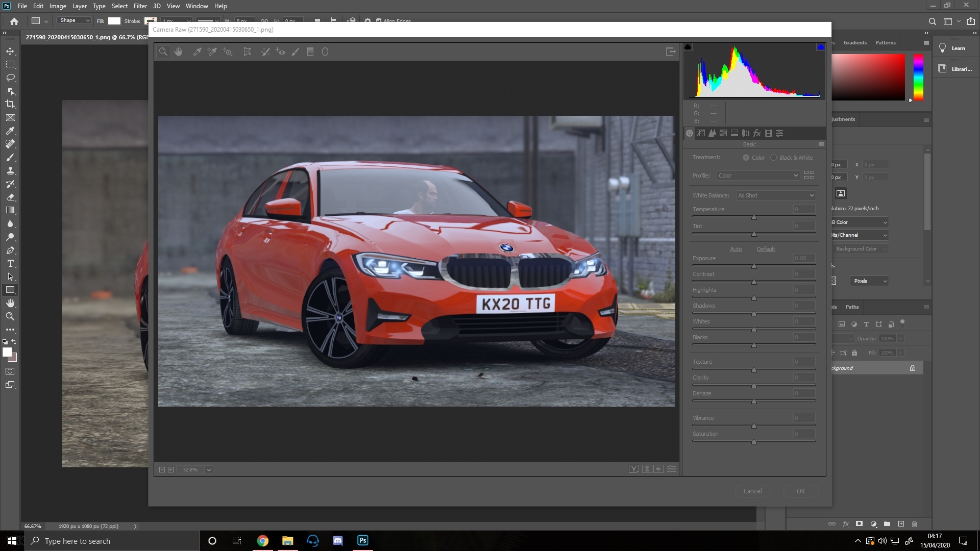Viewport: 980px width, 551px height.
Task: Open the zoom level dropdown at 52.8%
Action: pos(209,469)
